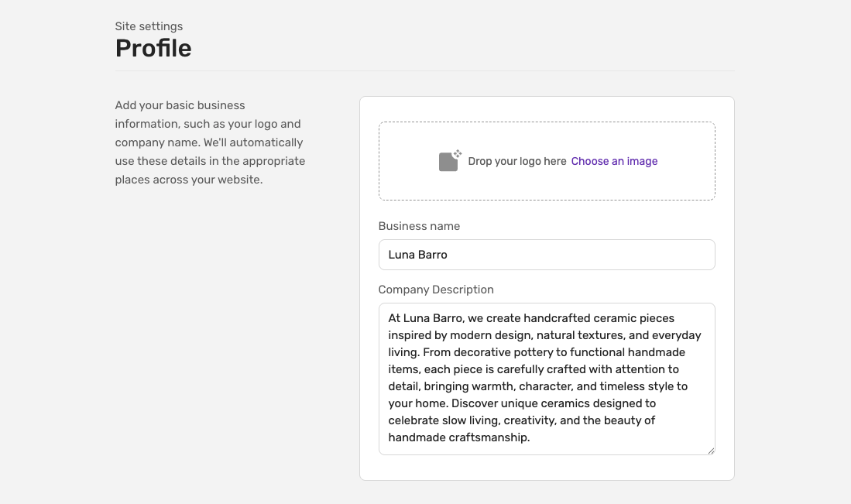This screenshot has height=504, width=851.
Task: Click the basic business information helper paragraph
Action: click(210, 142)
